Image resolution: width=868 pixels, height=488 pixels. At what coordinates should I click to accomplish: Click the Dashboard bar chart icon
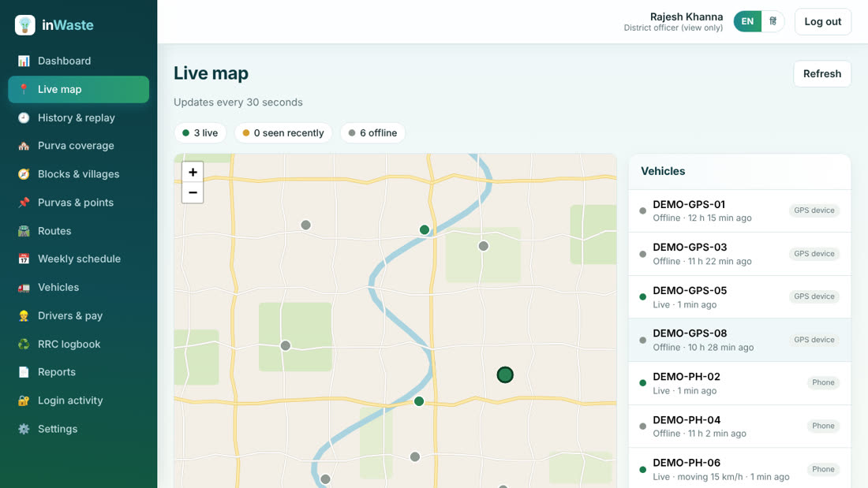coord(23,61)
